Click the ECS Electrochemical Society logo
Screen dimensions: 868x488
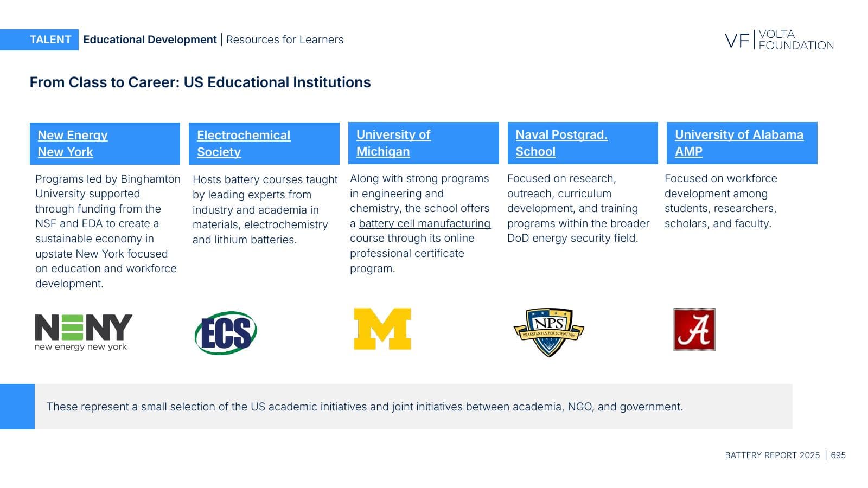pos(226,333)
